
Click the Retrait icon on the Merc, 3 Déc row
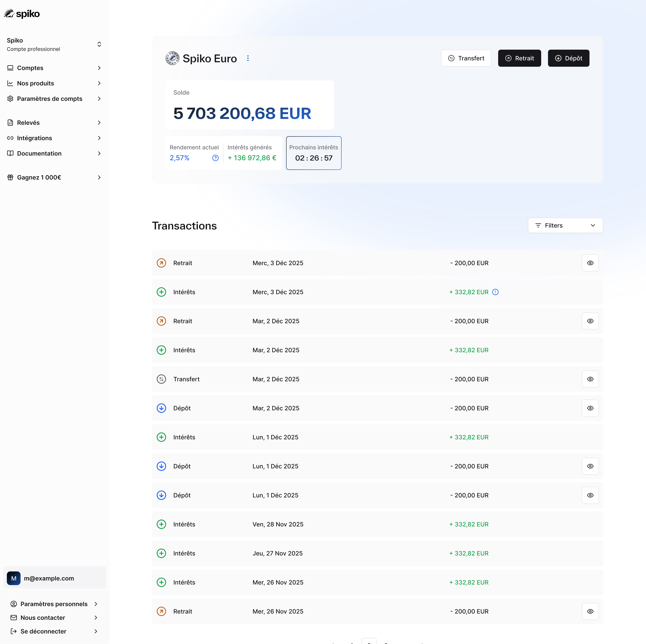[x=161, y=263]
